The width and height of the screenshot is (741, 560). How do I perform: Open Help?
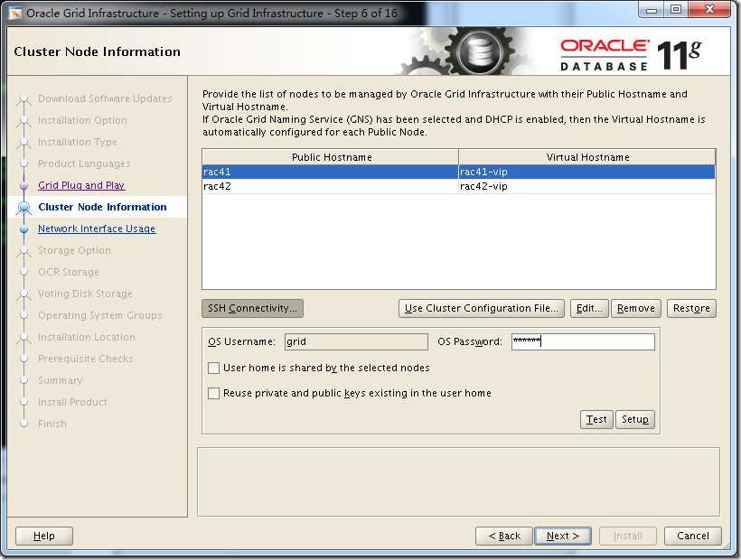pyautogui.click(x=44, y=536)
